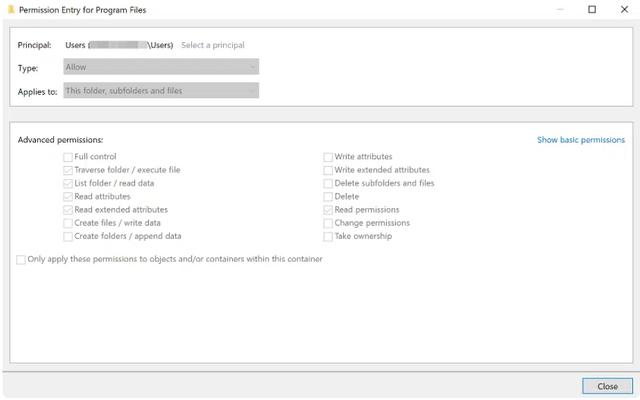This screenshot has height=400, width=640.
Task: Uncheck List folder / read data
Action: [x=68, y=183]
